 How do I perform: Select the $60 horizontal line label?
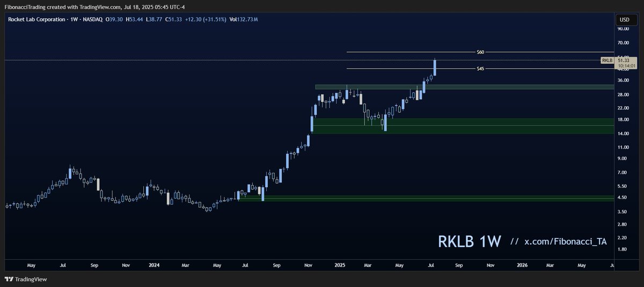480,52
